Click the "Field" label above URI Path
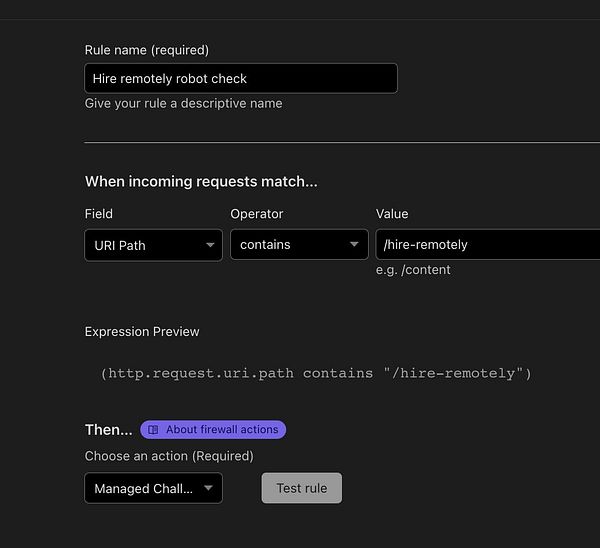The image size is (600, 548). [x=99, y=214]
